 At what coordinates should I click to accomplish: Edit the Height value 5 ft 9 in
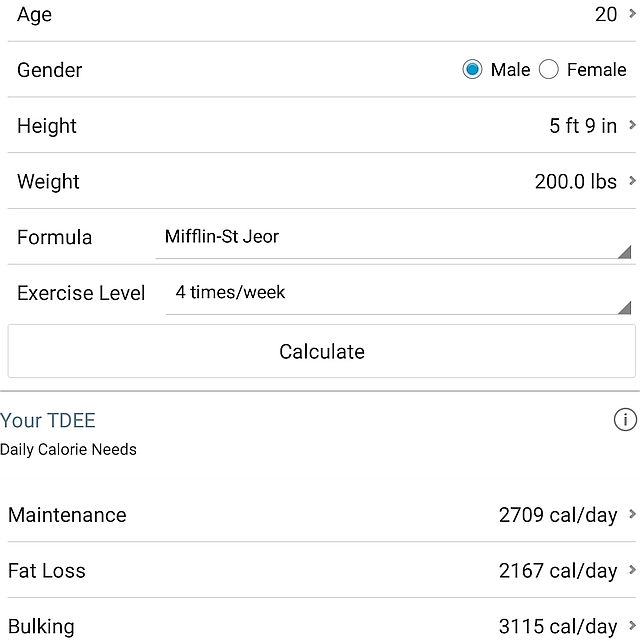click(583, 126)
